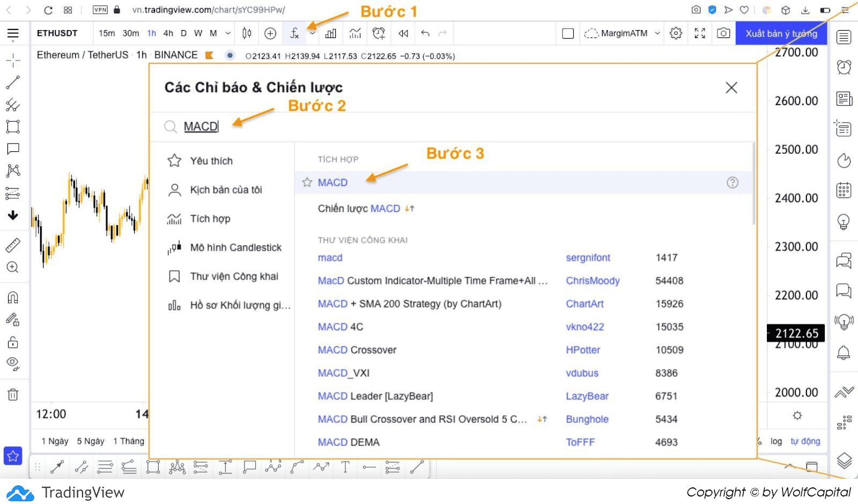Expand the timeframe dropdown chevron

click(x=228, y=33)
